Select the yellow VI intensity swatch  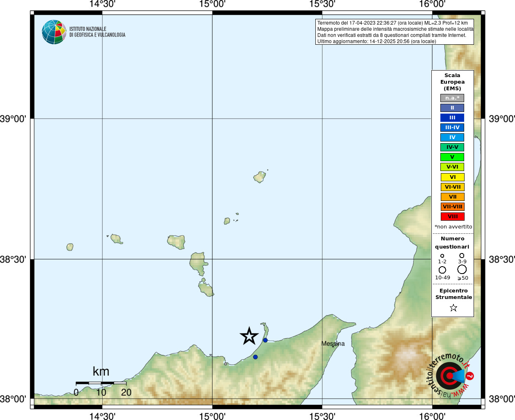[x=453, y=177]
